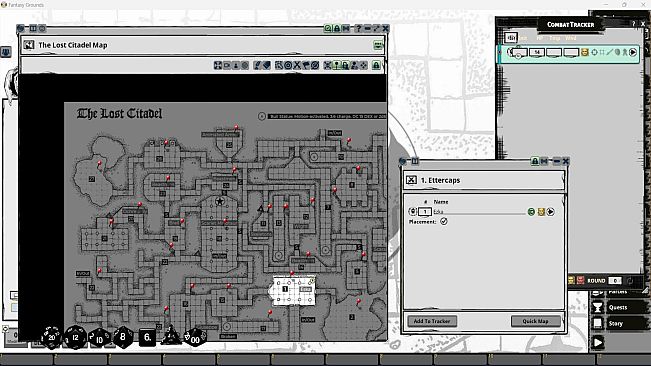Click the slashed-circle tool in map toolbar

(315, 65)
